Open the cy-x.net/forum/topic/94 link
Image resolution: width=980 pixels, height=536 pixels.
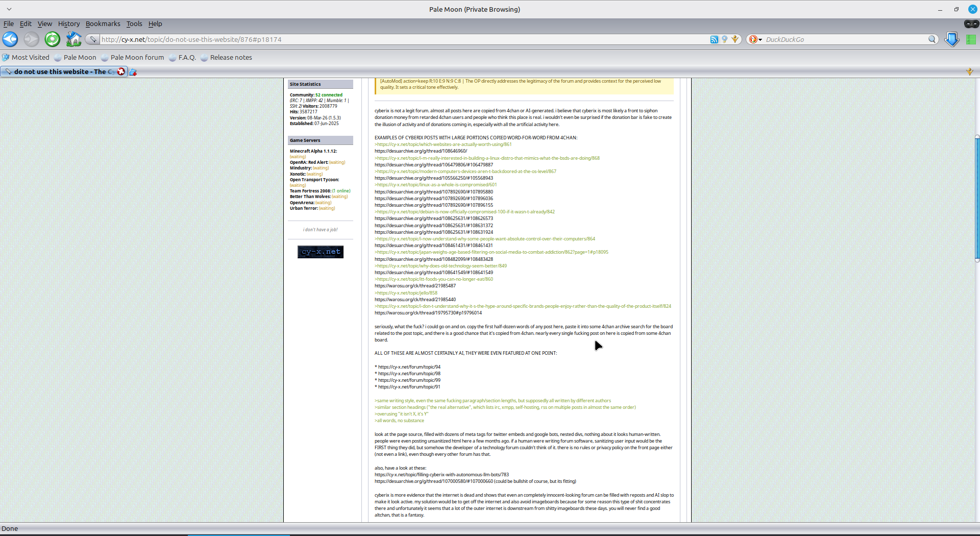pos(409,367)
